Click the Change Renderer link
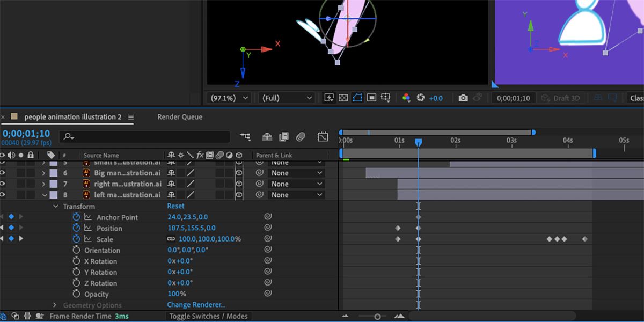 (x=196, y=305)
